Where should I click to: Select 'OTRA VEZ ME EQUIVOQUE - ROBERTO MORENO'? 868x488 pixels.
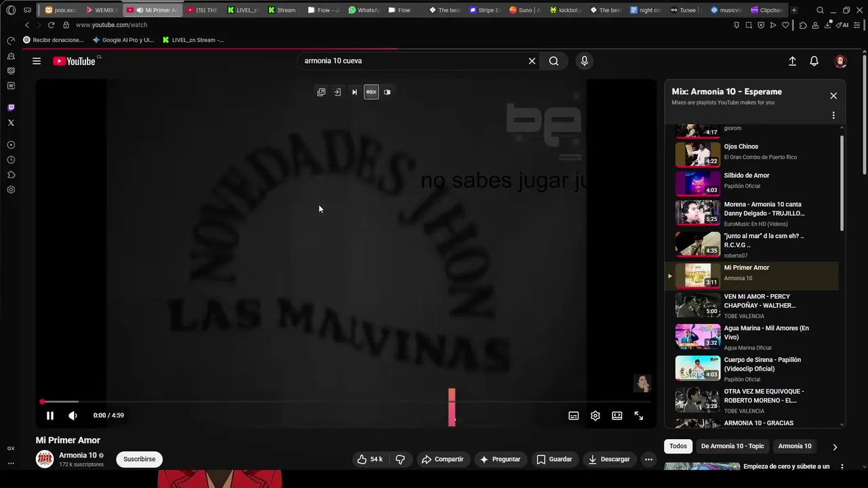751,401
